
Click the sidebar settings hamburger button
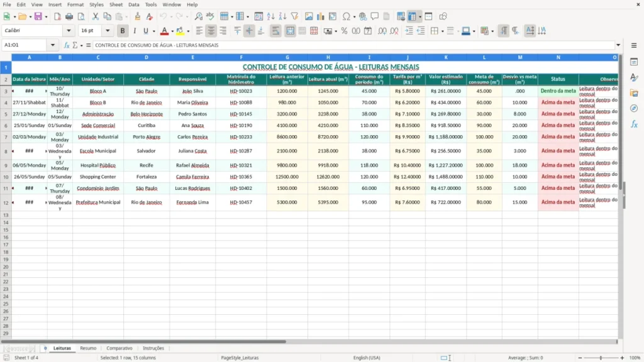634,45
